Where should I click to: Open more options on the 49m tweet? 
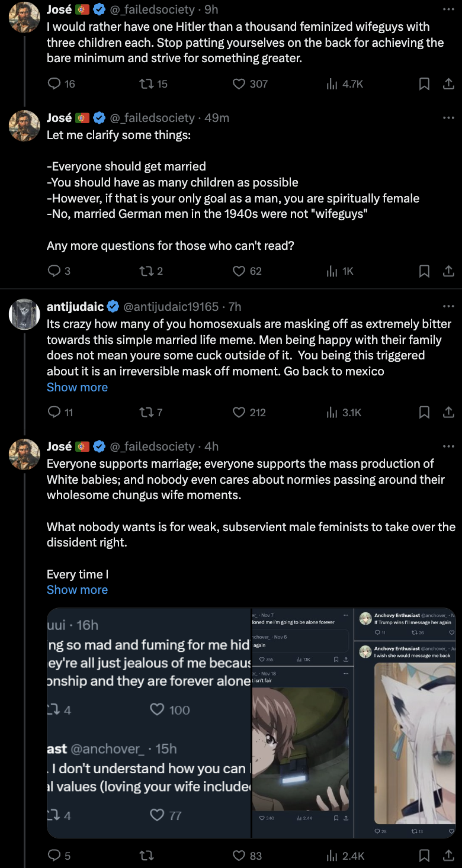tap(448, 118)
